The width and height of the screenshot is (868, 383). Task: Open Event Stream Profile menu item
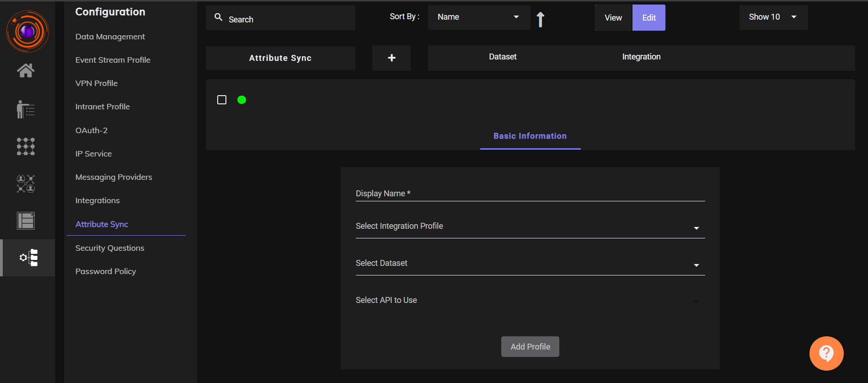[x=113, y=60]
